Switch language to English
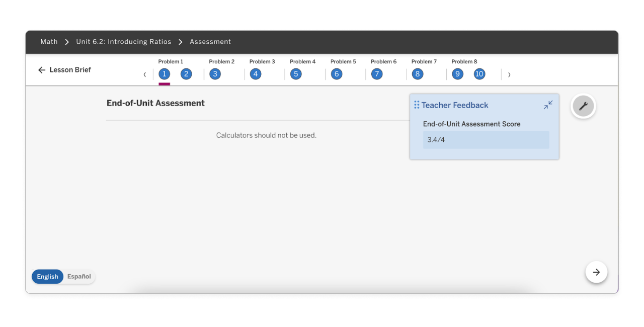Image resolution: width=644 pixels, height=327 pixels. coord(47,277)
